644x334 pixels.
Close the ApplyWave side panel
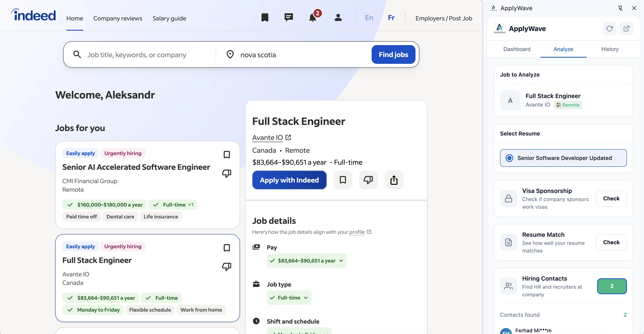point(634,8)
